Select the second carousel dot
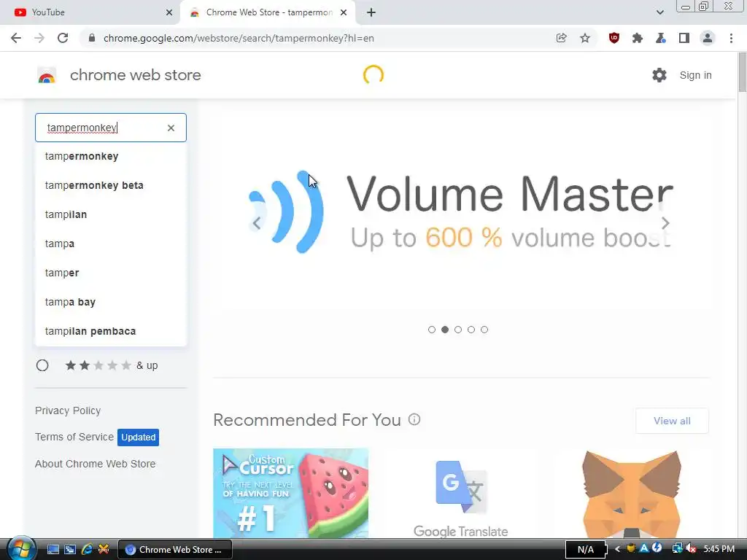Image resolution: width=747 pixels, height=560 pixels. point(445,330)
